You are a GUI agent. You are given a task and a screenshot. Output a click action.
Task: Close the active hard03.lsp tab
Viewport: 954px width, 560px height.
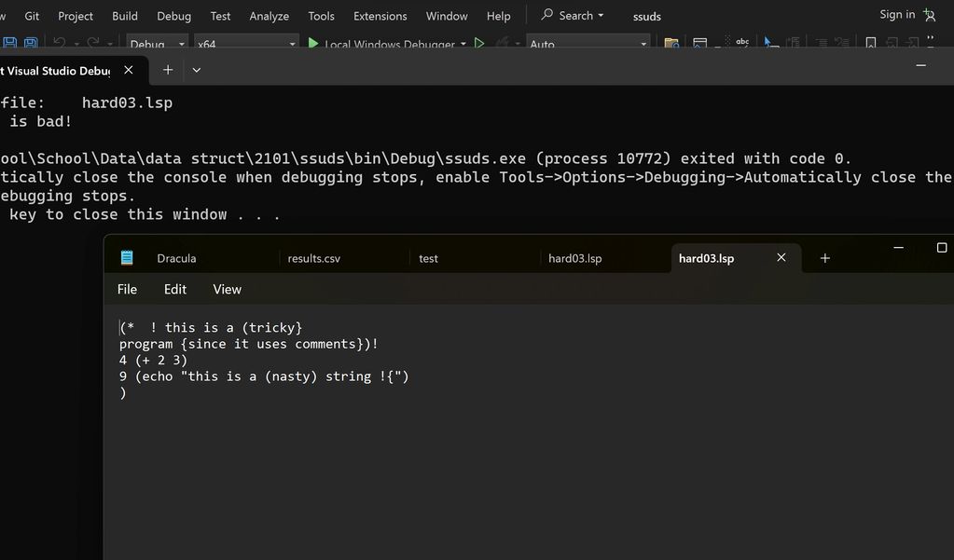[x=781, y=258]
